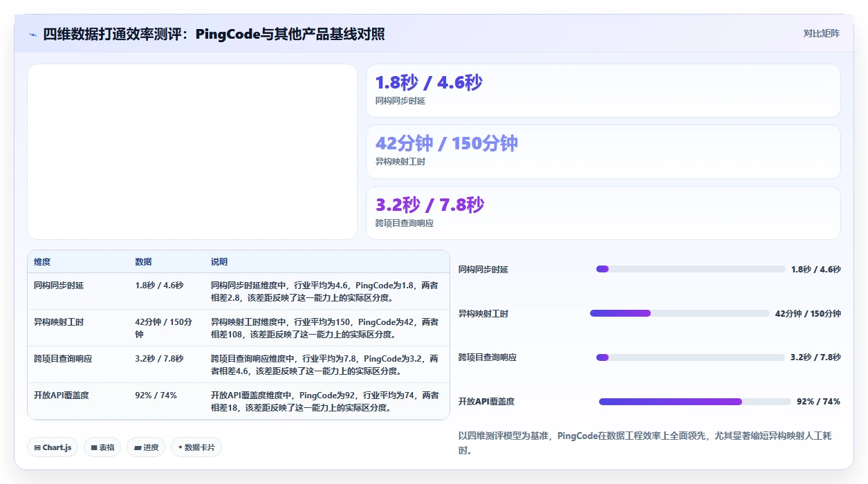Click the 3.2秒 / 7.8秒 value right of progress bar
Viewport: 868px width, 484px height.
(x=815, y=357)
